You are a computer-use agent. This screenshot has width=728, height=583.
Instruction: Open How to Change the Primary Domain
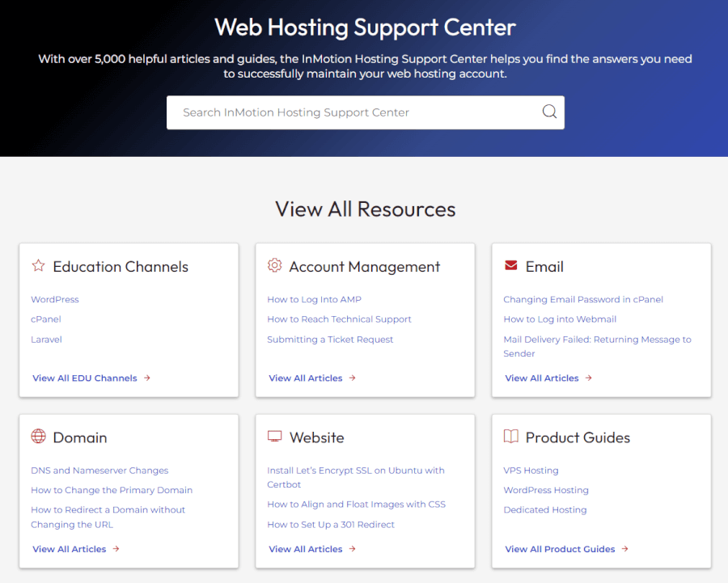[x=112, y=490]
